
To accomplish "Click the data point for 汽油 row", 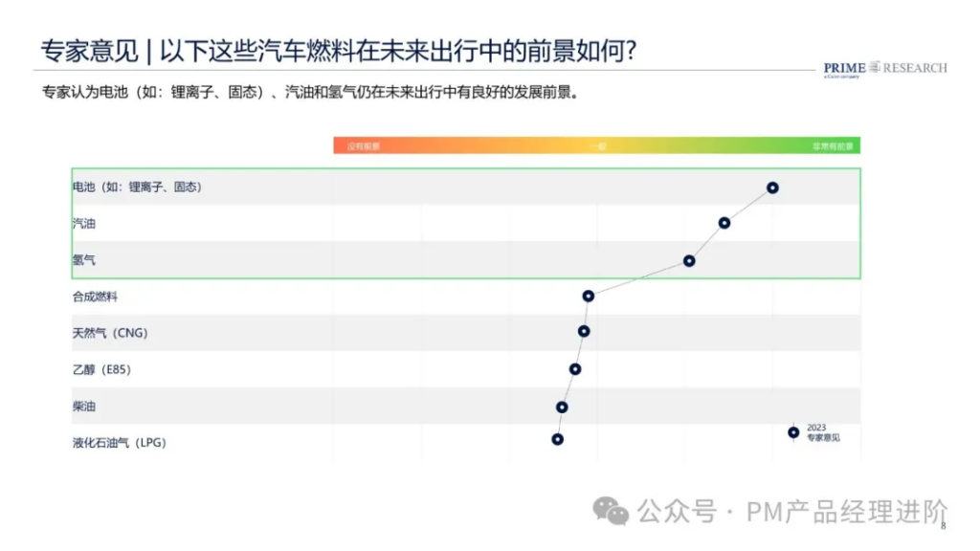I will 724,223.
